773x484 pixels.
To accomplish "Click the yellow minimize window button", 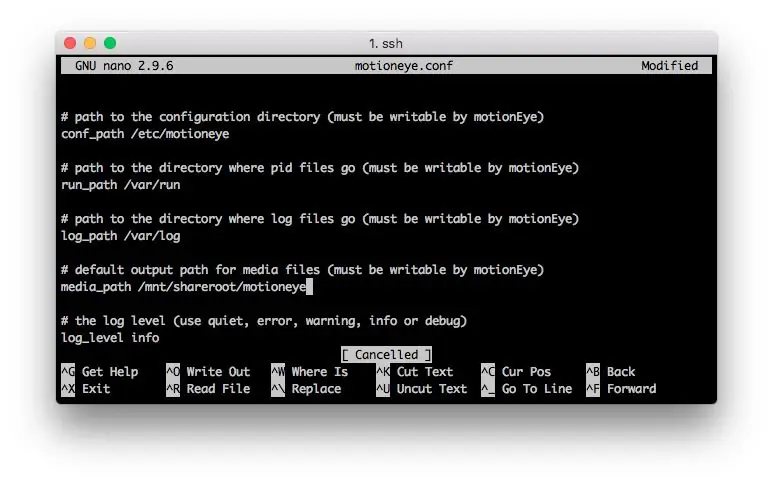I will pos(90,43).
